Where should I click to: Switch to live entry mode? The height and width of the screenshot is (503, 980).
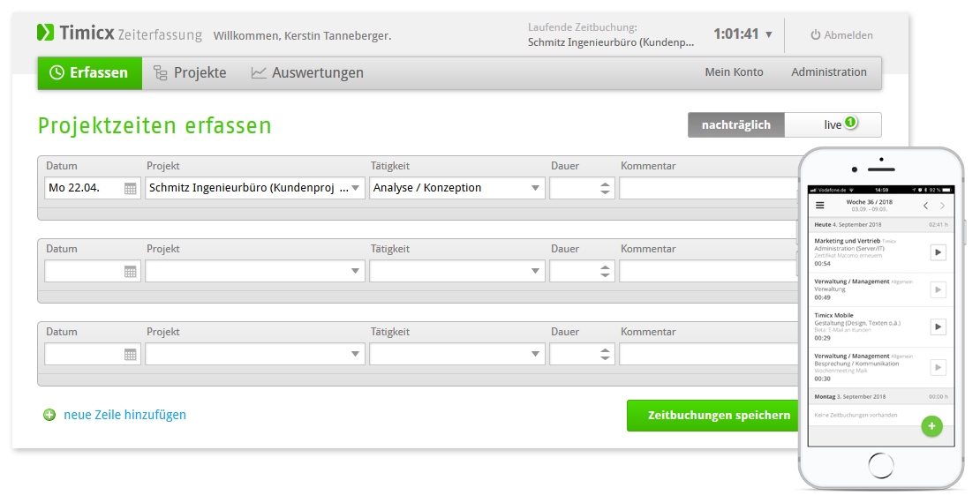(x=833, y=125)
